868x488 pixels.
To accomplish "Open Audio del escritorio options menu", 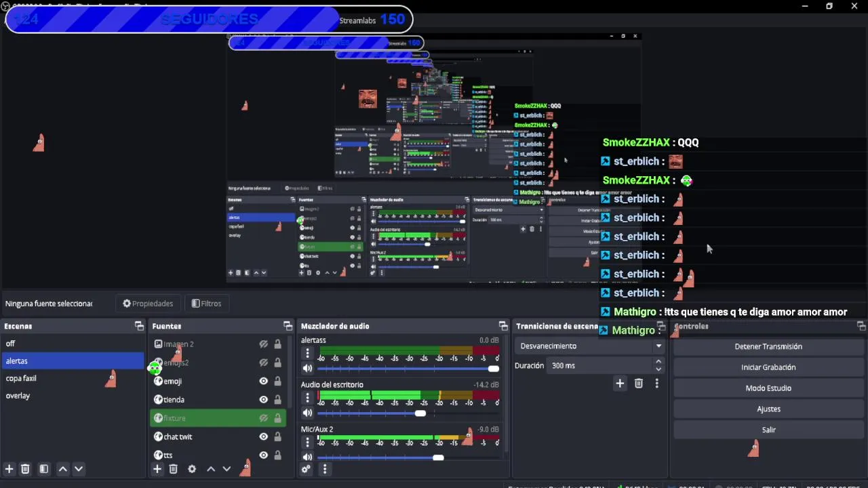I will (x=307, y=398).
